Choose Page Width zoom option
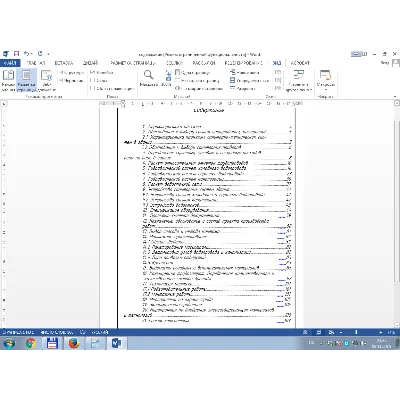Image resolution: width=400 pixels, height=400 pixels. (x=199, y=88)
